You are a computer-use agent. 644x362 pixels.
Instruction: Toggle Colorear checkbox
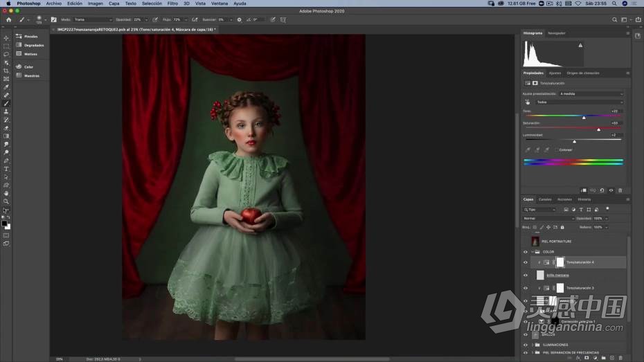coord(557,150)
